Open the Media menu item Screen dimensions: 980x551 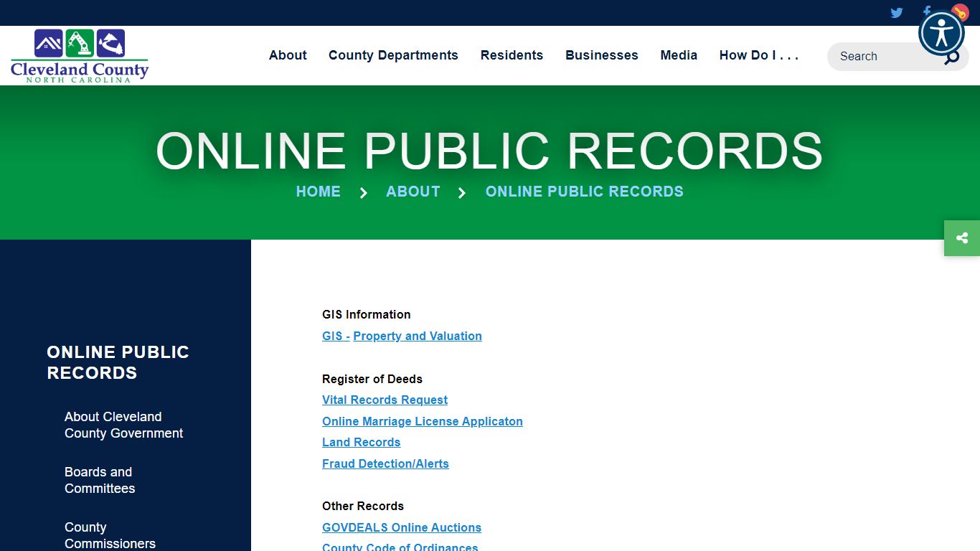tap(679, 55)
